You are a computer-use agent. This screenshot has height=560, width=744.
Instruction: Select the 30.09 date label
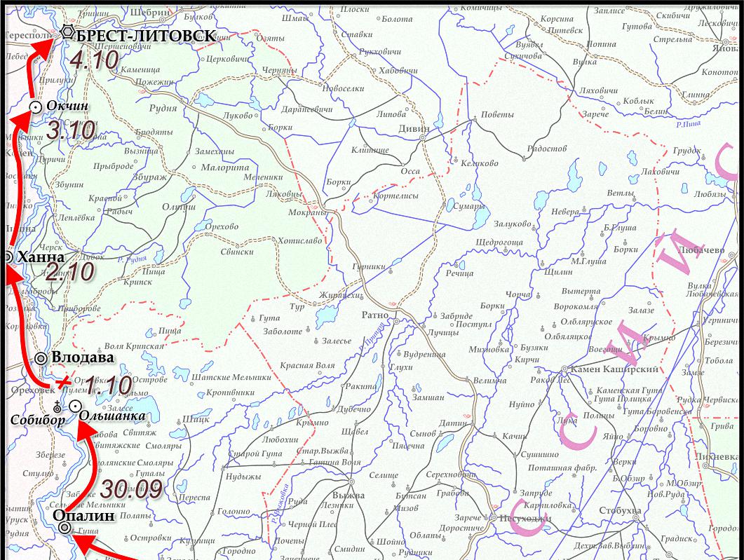133,489
